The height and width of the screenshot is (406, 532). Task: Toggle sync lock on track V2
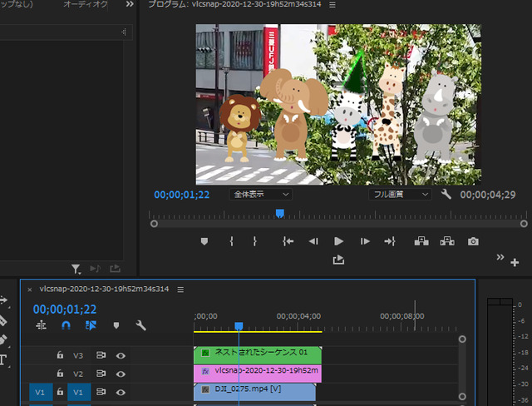pyautogui.click(x=101, y=374)
